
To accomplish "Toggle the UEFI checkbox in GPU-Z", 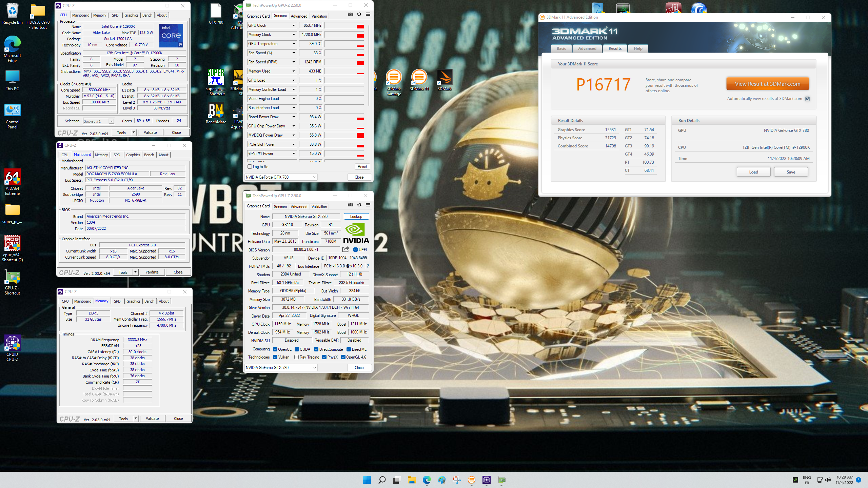I will click(x=355, y=250).
